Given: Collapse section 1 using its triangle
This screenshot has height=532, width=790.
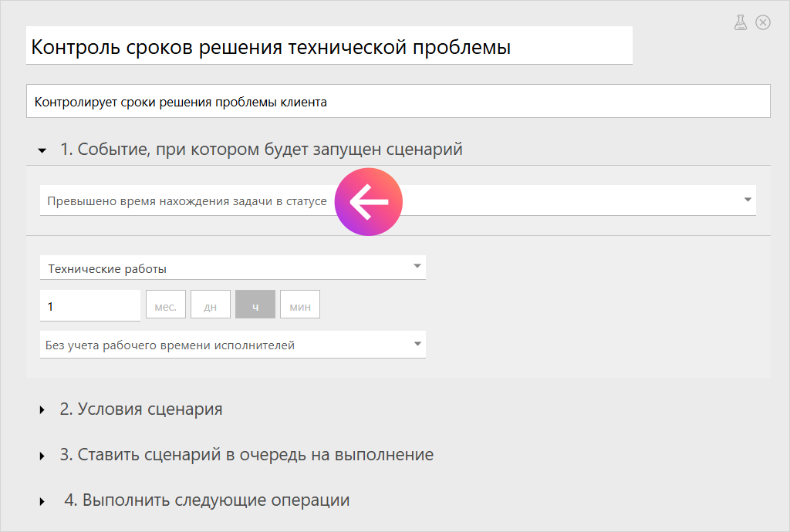Looking at the screenshot, I should (x=42, y=150).
